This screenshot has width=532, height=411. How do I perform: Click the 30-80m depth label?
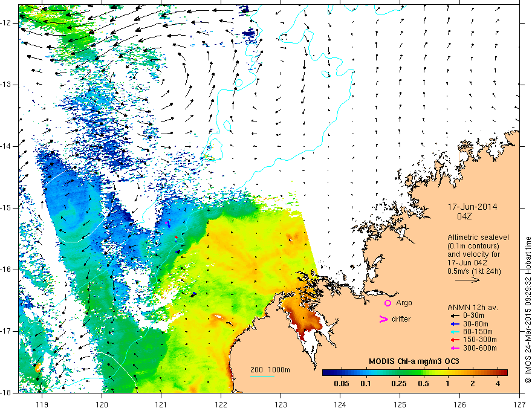click(476, 324)
